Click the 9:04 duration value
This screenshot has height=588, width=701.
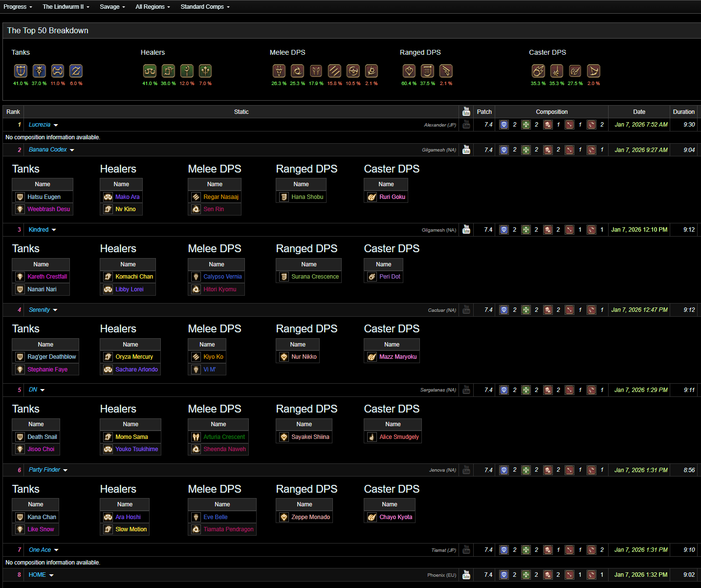tap(689, 150)
